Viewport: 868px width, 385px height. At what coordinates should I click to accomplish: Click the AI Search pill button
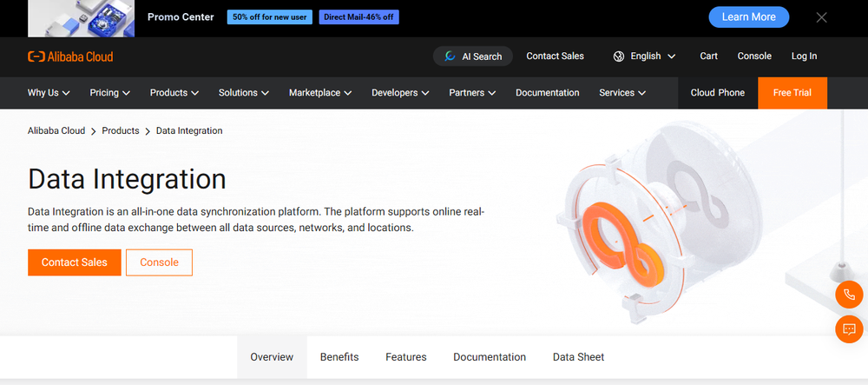click(x=473, y=56)
